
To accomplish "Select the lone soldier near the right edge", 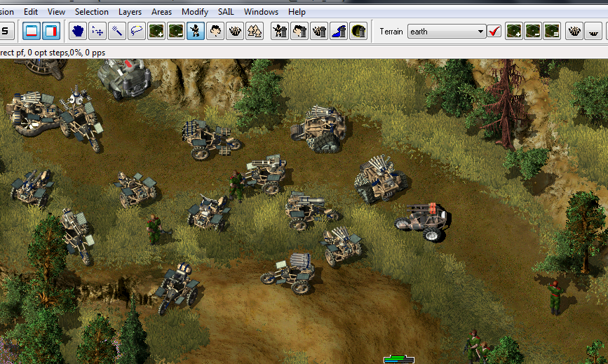I will click(555, 297).
